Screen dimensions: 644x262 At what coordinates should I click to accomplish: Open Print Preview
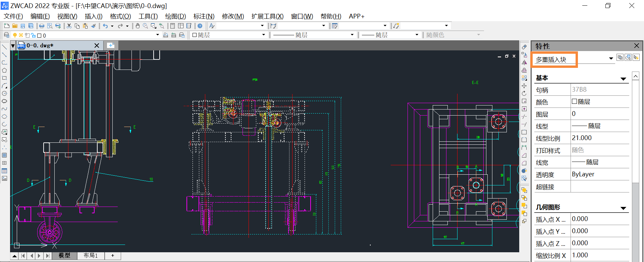coord(50,26)
